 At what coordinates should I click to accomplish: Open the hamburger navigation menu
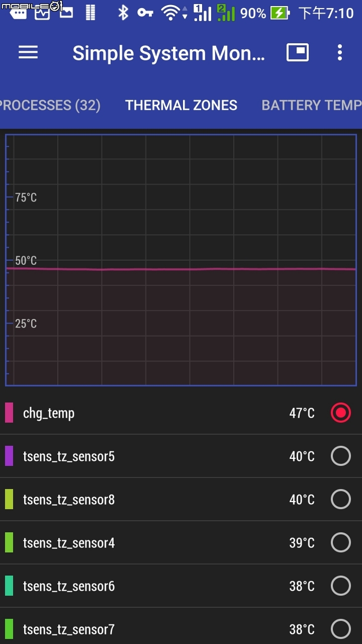click(28, 52)
